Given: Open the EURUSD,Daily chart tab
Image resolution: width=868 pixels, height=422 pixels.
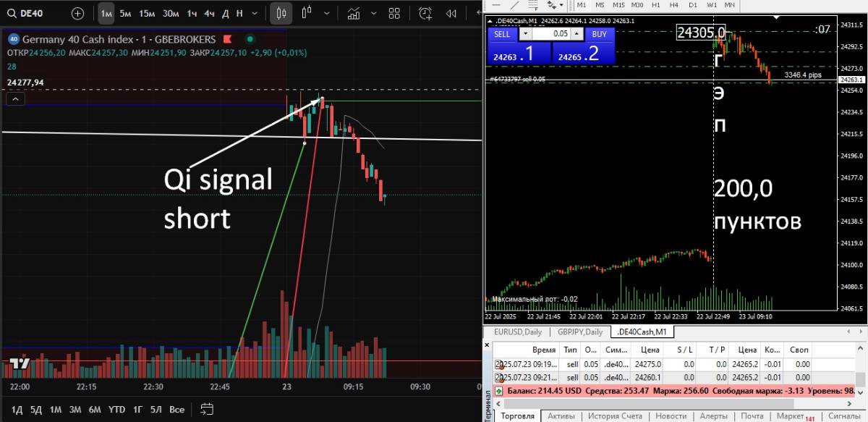Looking at the screenshot, I should coord(516,332).
